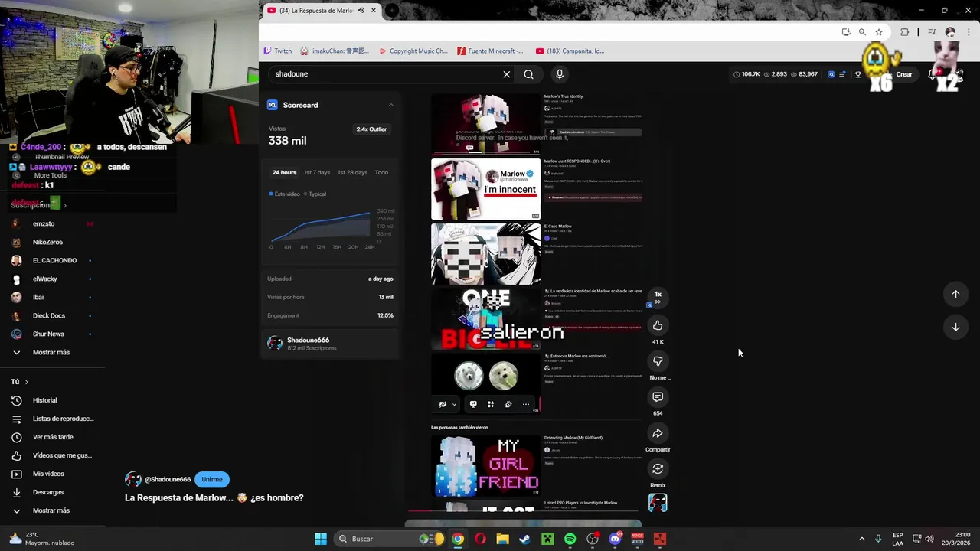Open the 'El Caso Marlow' video title

click(557, 227)
